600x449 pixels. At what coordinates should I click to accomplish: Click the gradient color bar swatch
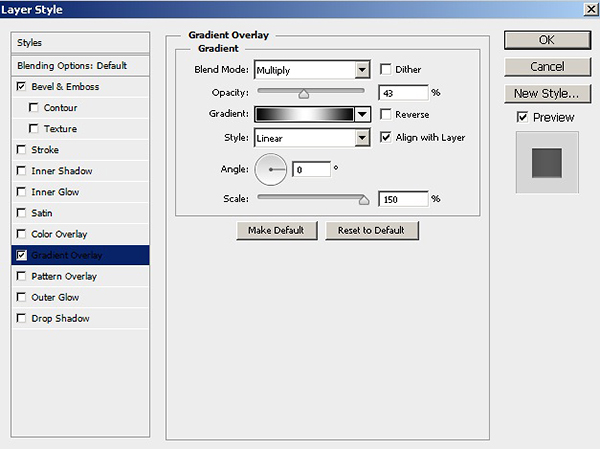[x=304, y=115]
